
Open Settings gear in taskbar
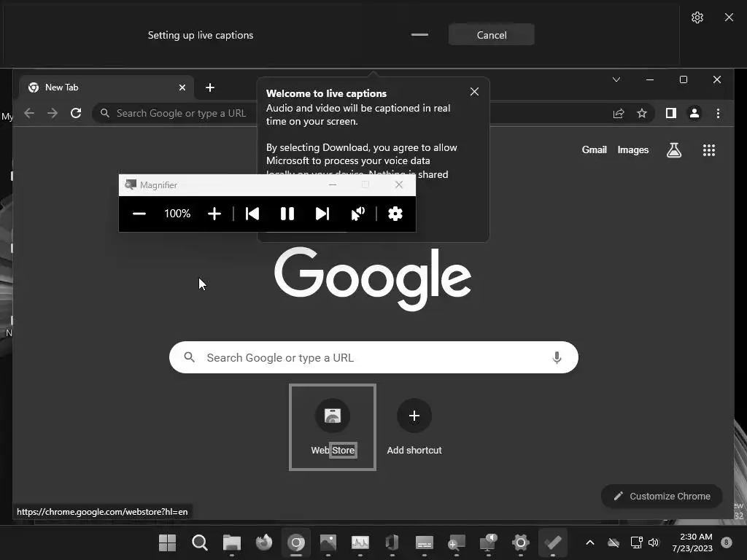tap(521, 542)
